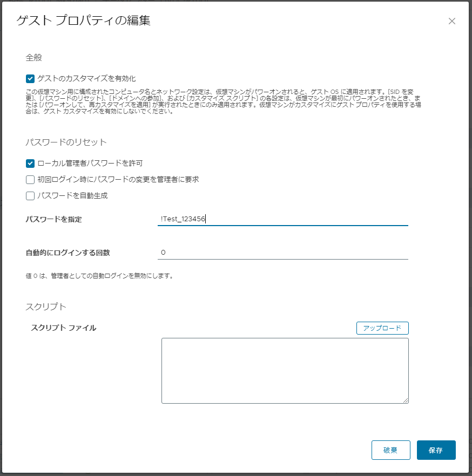The image size is (472, 476).
Task: Click the ゲスト プロパティの編集 title
Action: pos(84,21)
